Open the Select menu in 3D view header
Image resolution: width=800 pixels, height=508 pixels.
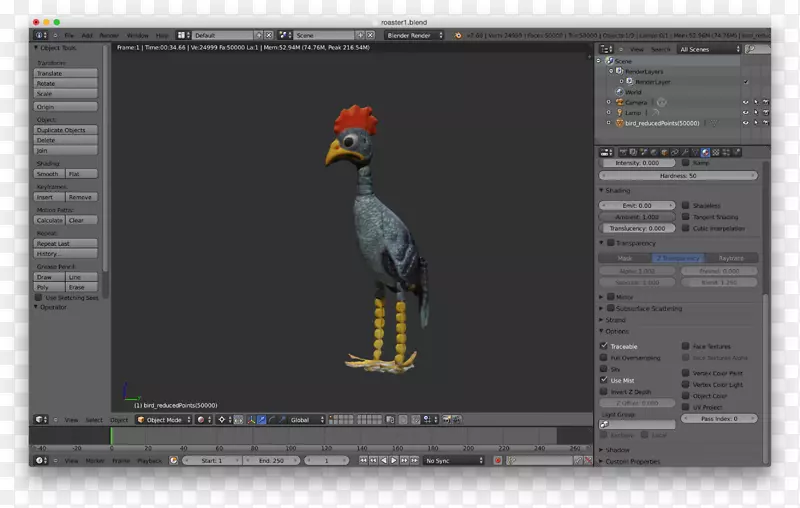click(x=94, y=420)
